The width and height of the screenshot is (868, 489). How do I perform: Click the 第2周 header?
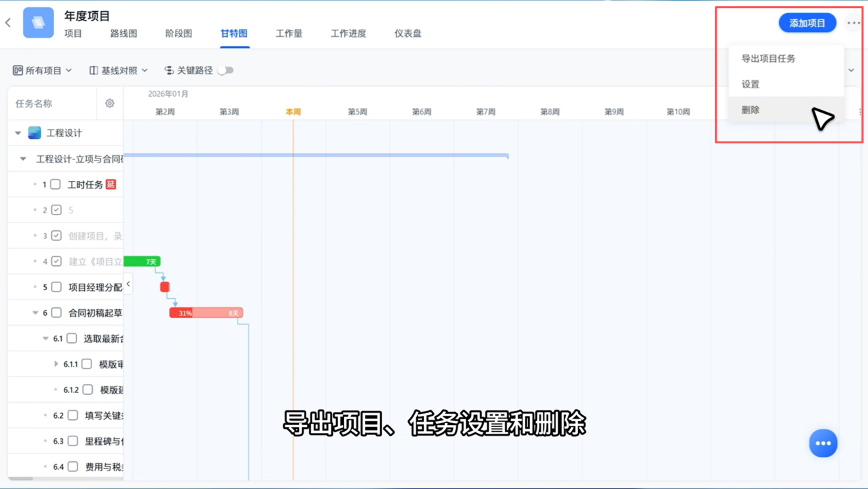pos(165,112)
